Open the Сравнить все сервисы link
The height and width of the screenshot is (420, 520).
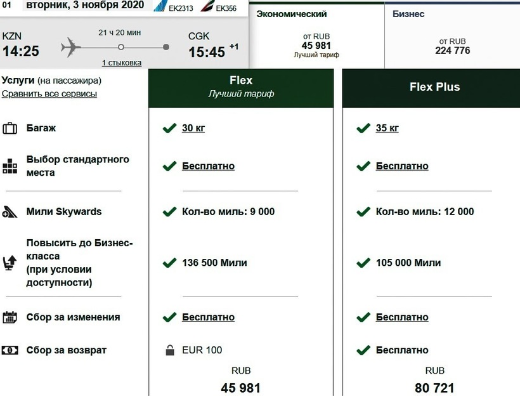49,94
